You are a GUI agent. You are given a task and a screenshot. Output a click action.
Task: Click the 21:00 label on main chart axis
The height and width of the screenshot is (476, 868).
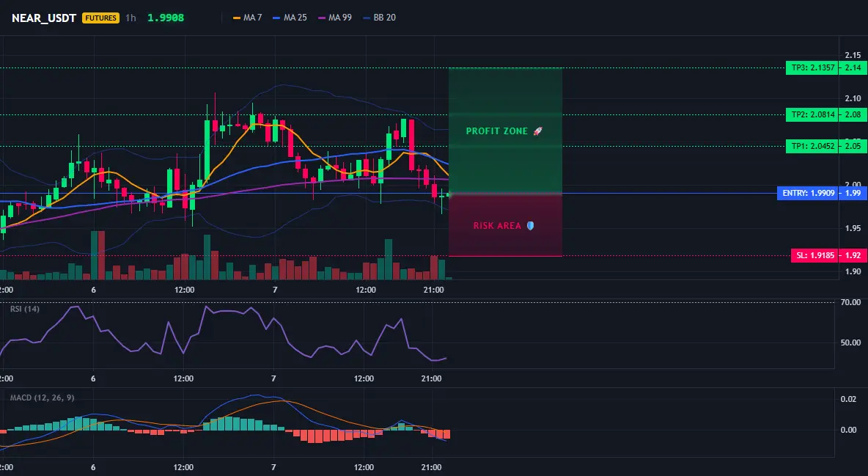pos(433,290)
